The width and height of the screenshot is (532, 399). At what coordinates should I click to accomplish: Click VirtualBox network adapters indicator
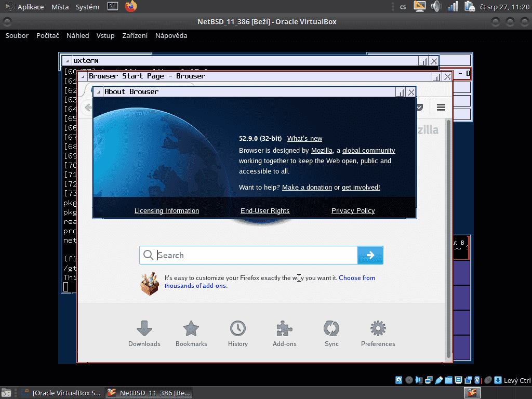[429, 380]
